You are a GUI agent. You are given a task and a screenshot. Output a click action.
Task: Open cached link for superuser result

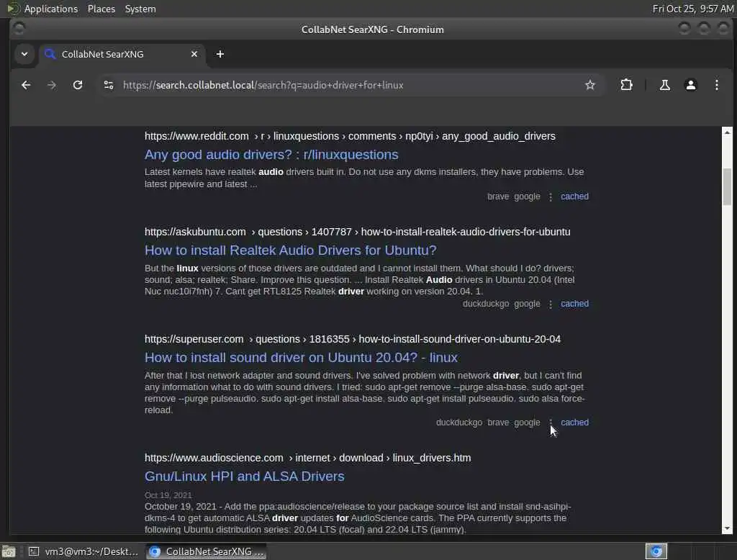(574, 423)
